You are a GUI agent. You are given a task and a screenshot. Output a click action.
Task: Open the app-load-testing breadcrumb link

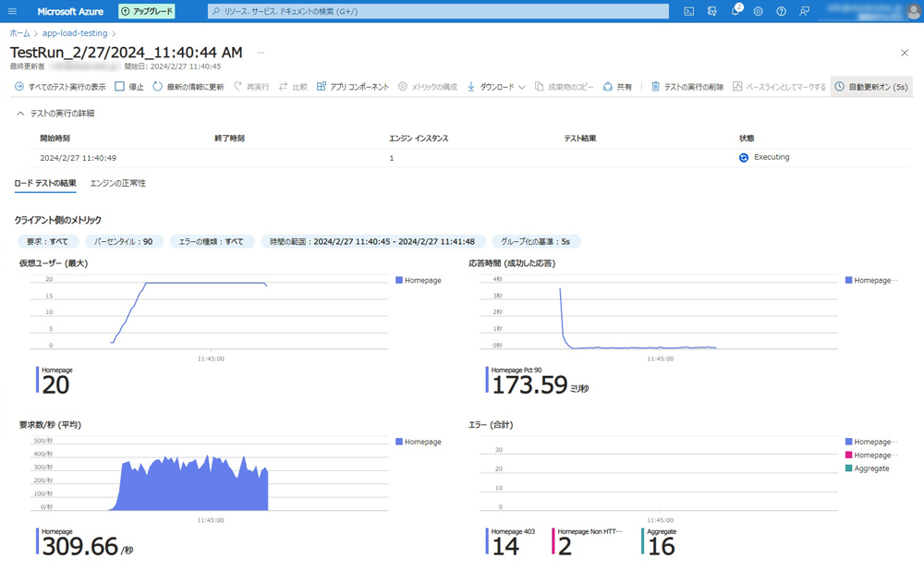75,33
